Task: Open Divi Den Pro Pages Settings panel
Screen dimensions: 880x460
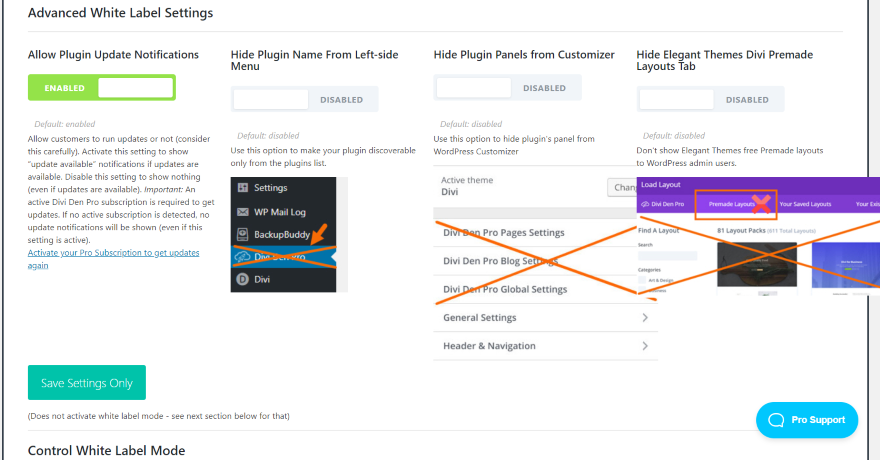Action: coord(504,233)
